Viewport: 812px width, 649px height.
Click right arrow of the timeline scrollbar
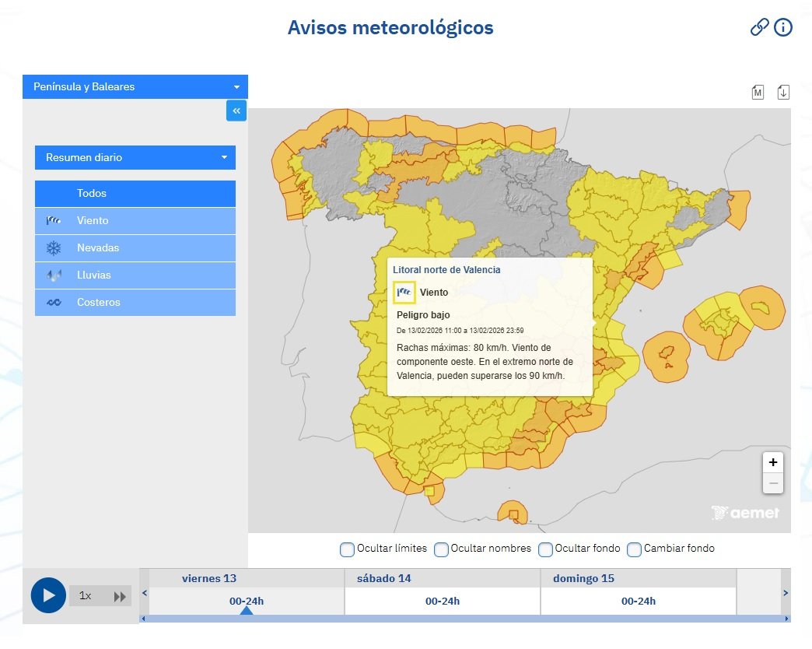coord(786,619)
